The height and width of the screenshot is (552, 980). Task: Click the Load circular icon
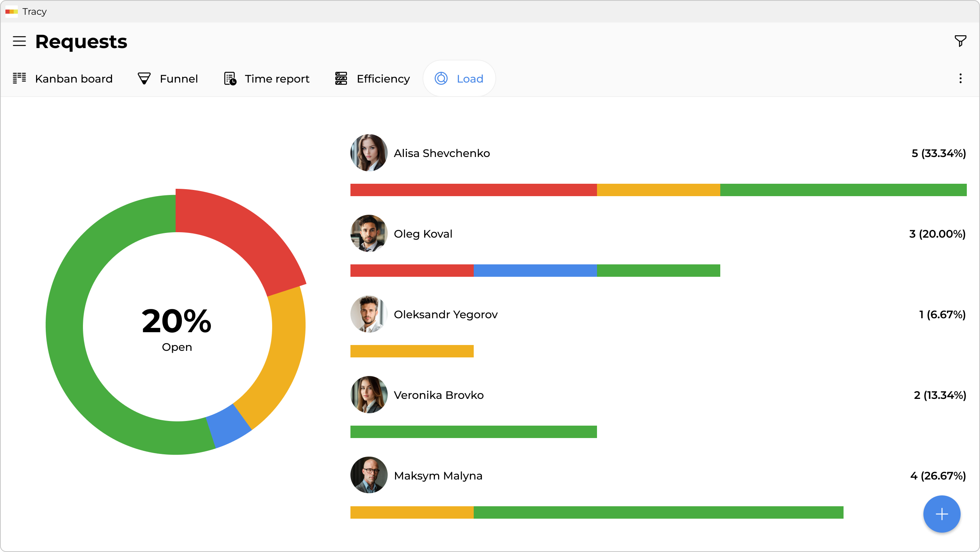pos(441,79)
